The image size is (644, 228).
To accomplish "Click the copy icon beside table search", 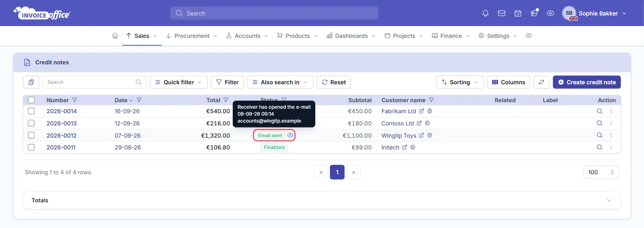I will click(x=31, y=82).
